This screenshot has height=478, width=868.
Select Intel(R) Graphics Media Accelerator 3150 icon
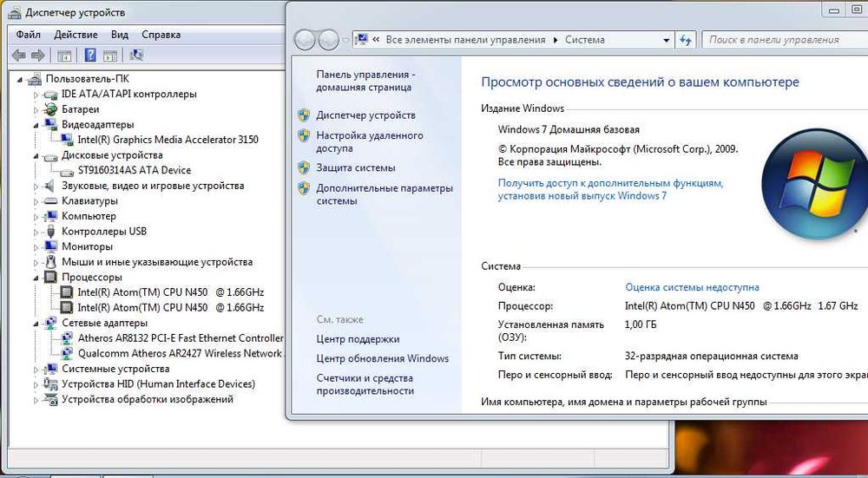tap(67, 140)
